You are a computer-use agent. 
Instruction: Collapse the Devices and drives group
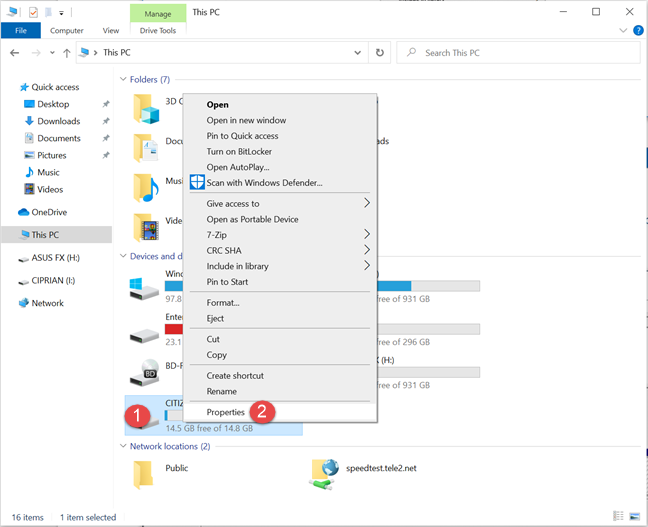(x=123, y=256)
